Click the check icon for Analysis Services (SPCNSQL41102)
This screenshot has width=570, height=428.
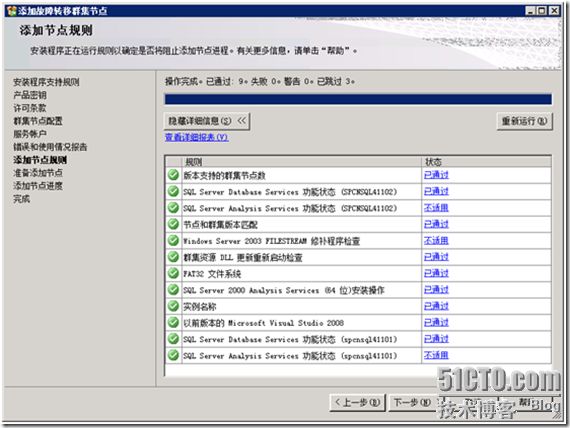click(173, 208)
